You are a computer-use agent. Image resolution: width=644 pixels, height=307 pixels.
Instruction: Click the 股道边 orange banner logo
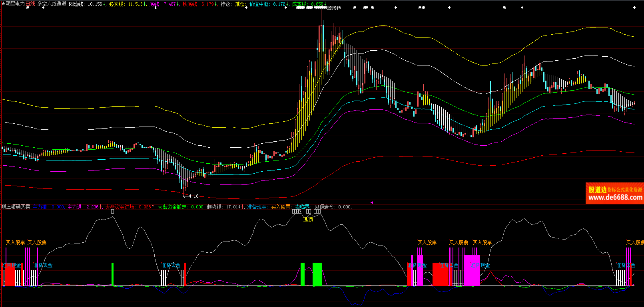point(597,190)
